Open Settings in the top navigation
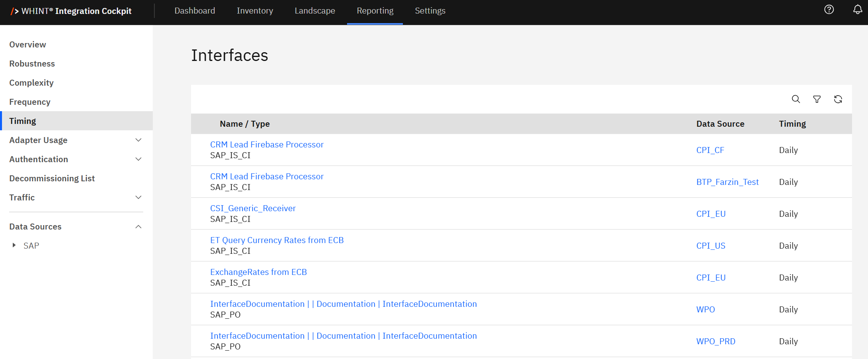The height and width of the screenshot is (359, 868). tap(430, 11)
